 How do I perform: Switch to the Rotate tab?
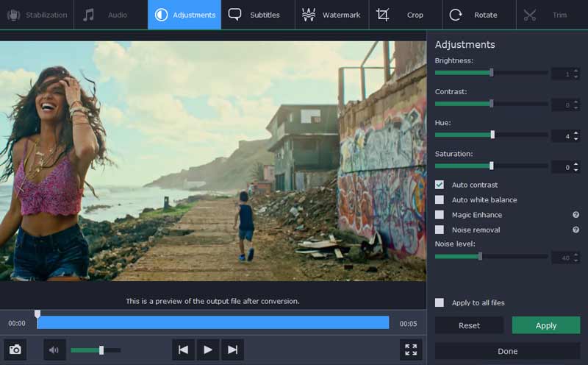(479, 15)
